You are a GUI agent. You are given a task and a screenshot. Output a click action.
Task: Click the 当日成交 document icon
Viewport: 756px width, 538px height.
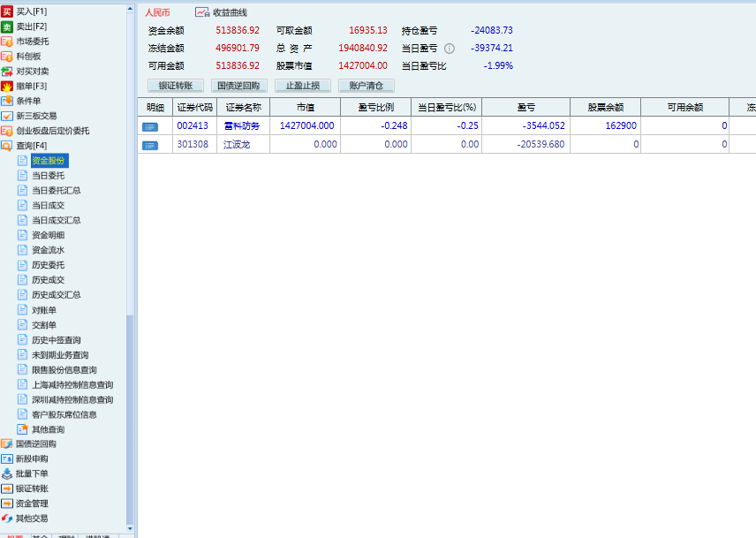pos(22,205)
